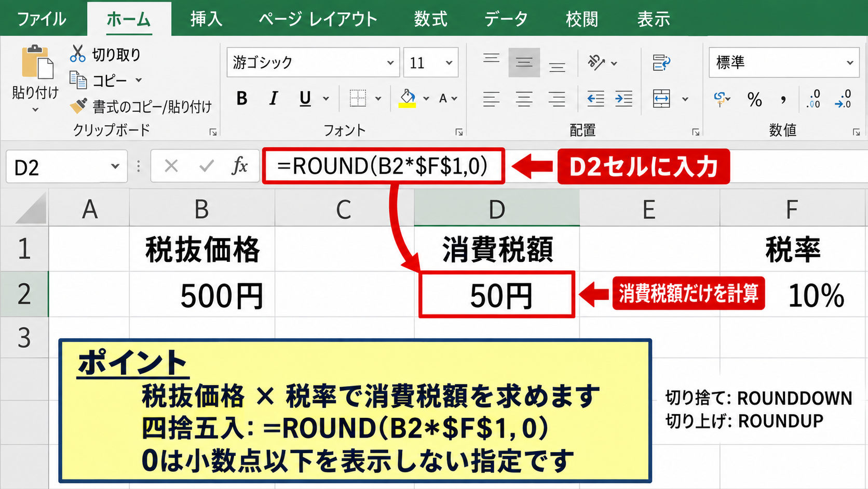Screen dimensions: 868x489
Task: Toggle middle vertical alignment
Action: click(x=524, y=62)
